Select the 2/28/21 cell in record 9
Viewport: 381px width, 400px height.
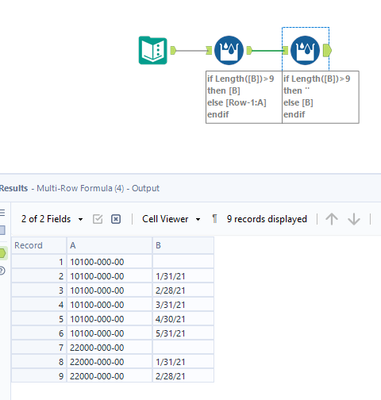(x=183, y=376)
